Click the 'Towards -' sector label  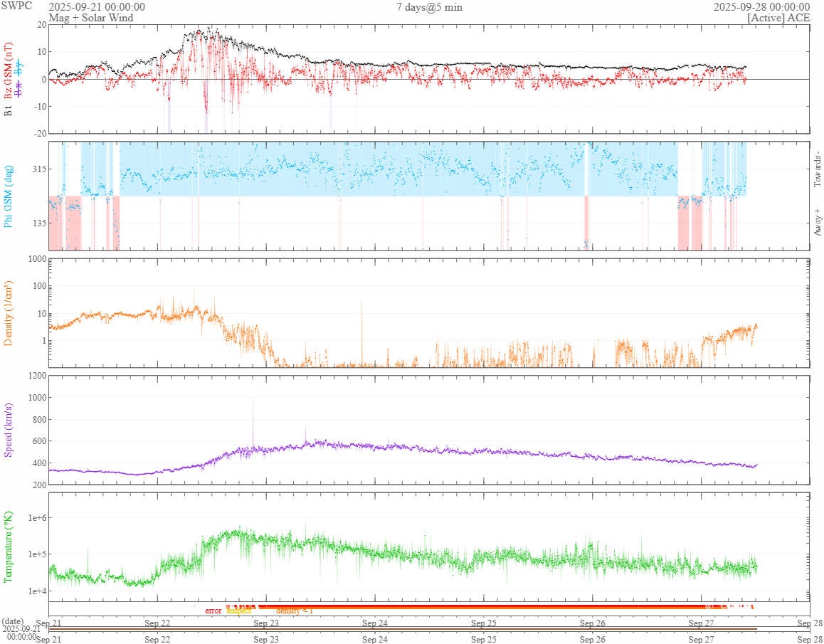pyautogui.click(x=817, y=169)
